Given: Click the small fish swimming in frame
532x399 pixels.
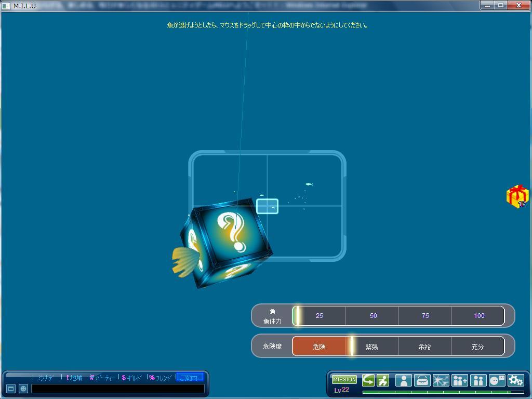Looking at the screenshot, I should coord(309,184).
